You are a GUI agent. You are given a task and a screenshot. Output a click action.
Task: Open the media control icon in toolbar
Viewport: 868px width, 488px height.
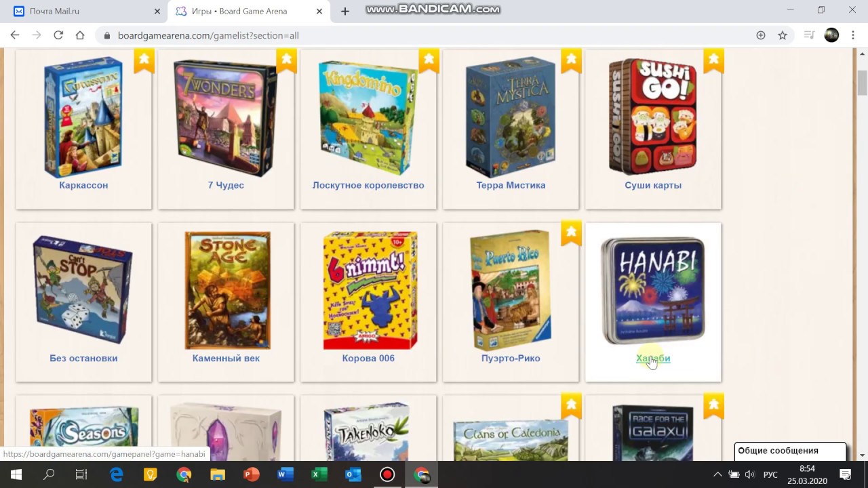point(808,35)
